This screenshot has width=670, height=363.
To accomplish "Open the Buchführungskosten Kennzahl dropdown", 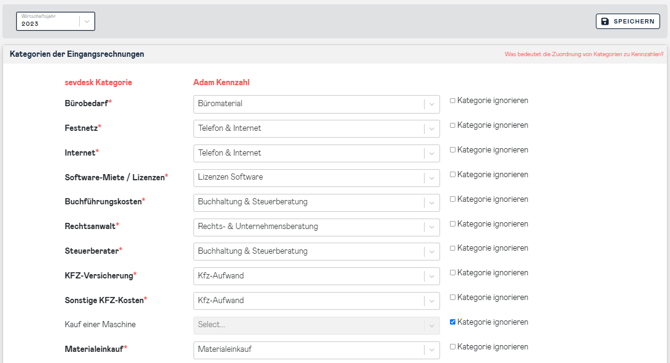I will pos(316,202).
